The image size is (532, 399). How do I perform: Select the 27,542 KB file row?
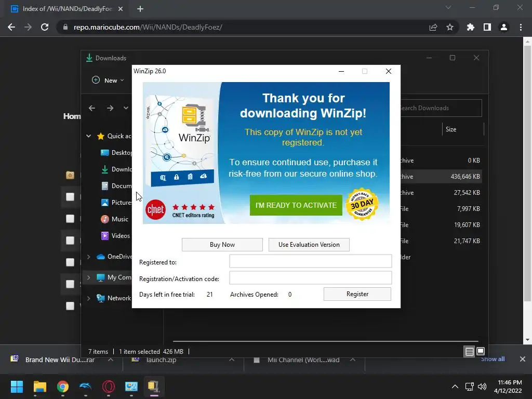click(x=441, y=193)
